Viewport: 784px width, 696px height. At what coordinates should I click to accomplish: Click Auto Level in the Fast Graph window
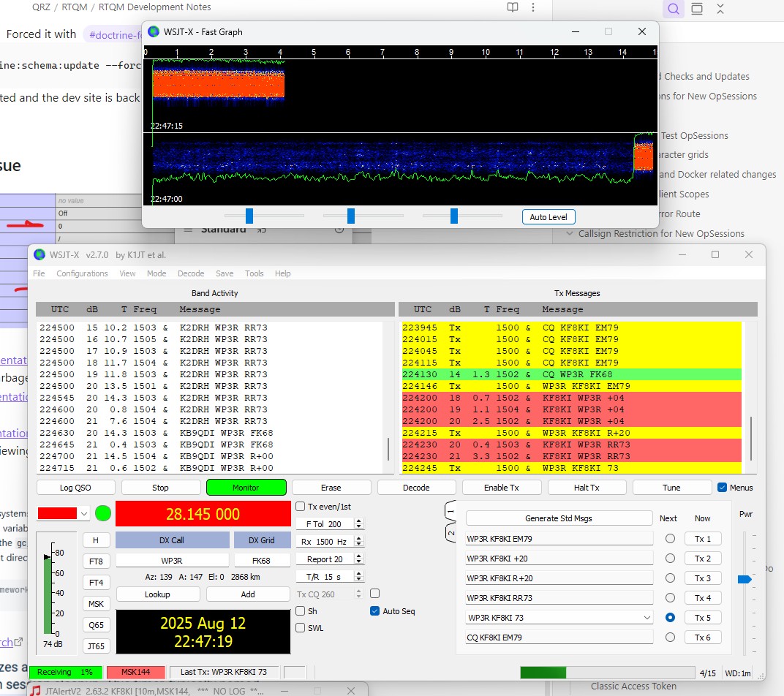tap(549, 217)
